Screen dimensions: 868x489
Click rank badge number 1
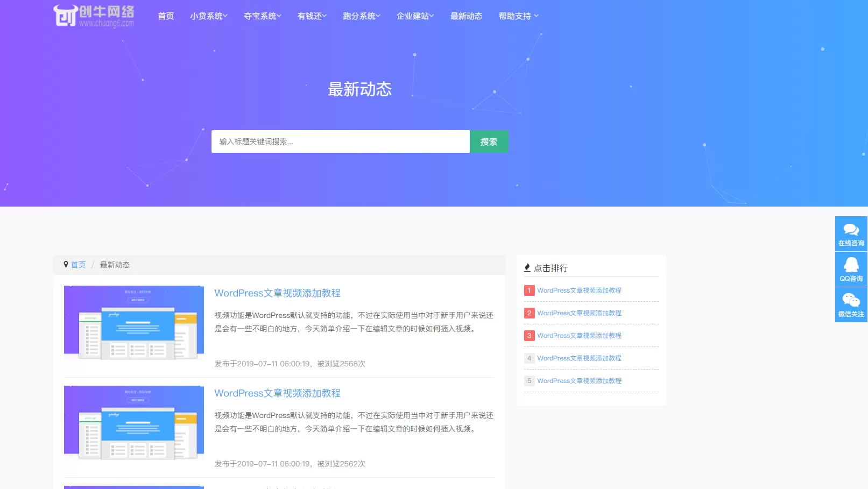tap(529, 290)
